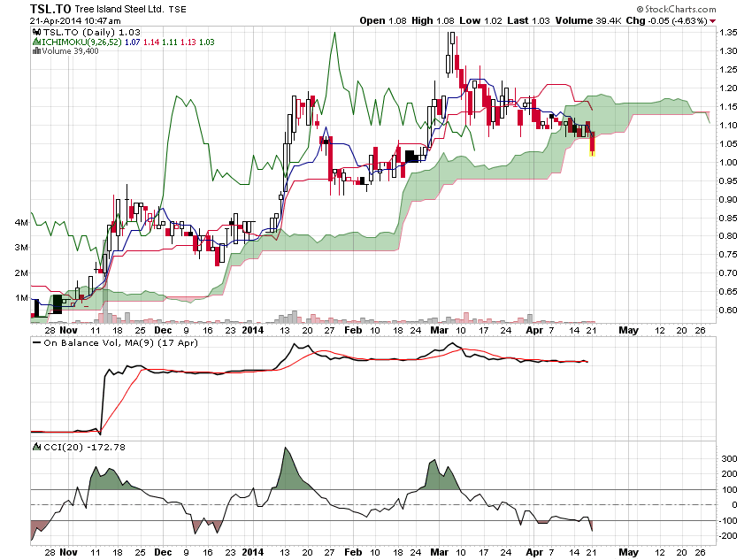Click the ICHIMOKU(9,26,52) legend label
The height and width of the screenshot is (560, 752).
(x=81, y=42)
